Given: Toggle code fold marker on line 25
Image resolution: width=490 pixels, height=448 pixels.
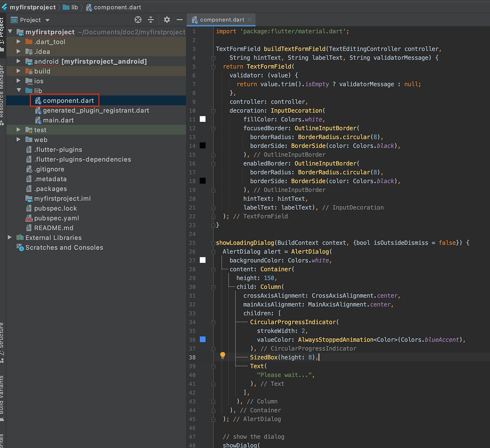Looking at the screenshot, I should (213, 243).
